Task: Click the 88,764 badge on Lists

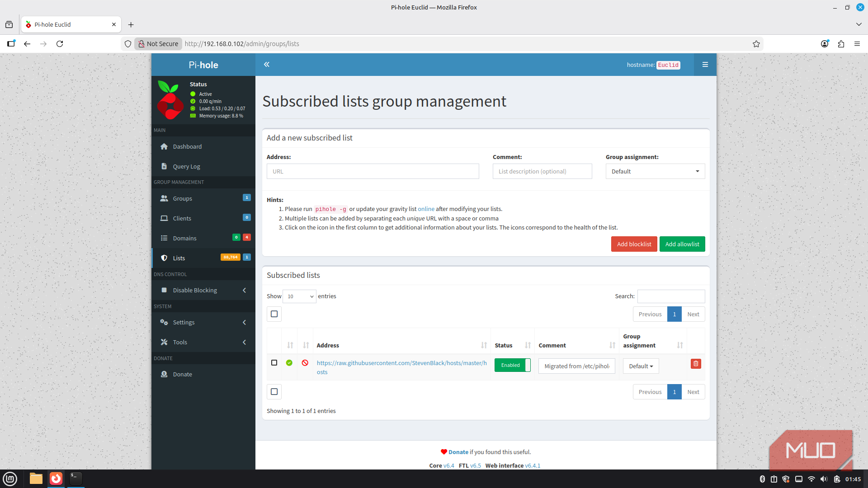Action: 231,257
